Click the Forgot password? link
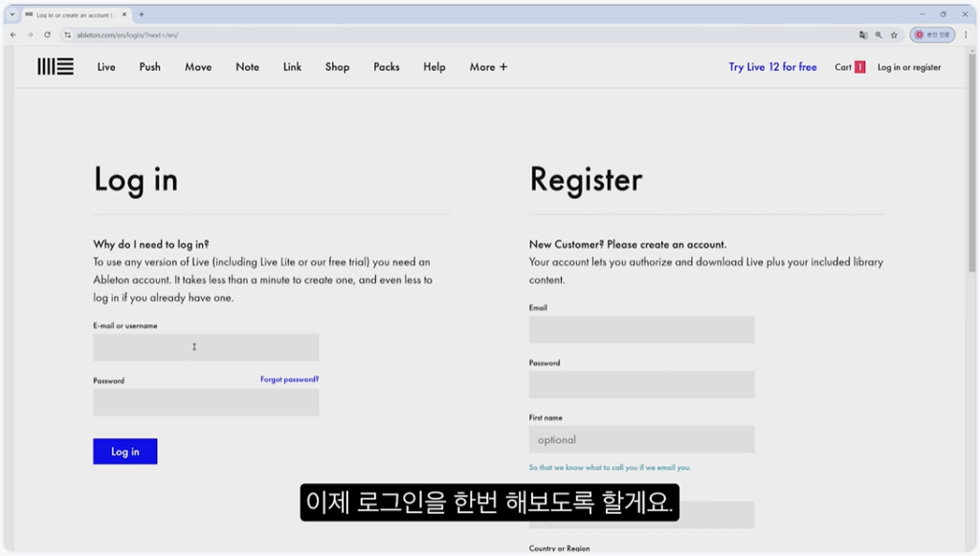This screenshot has height=556, width=980. 289,380
